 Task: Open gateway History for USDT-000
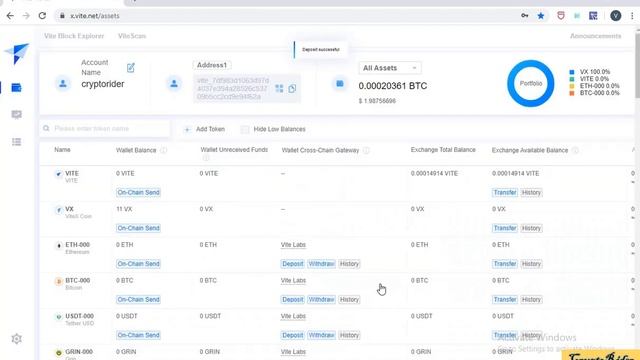(349, 335)
